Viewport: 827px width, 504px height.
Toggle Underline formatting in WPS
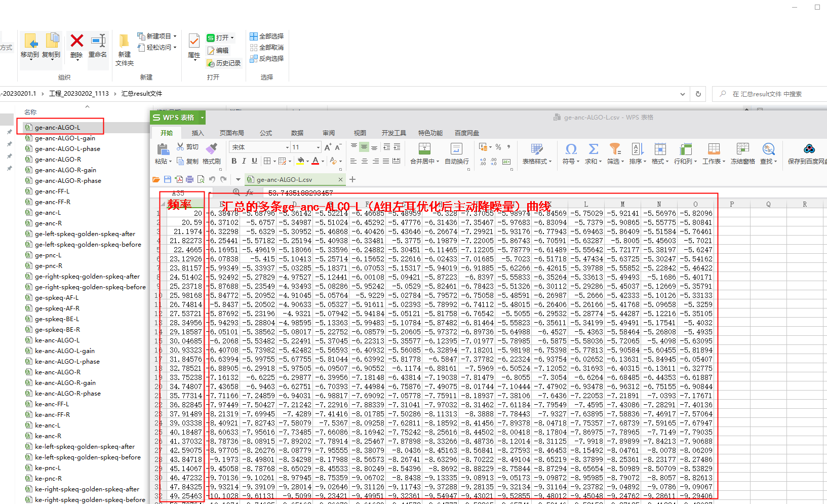pyautogui.click(x=254, y=161)
